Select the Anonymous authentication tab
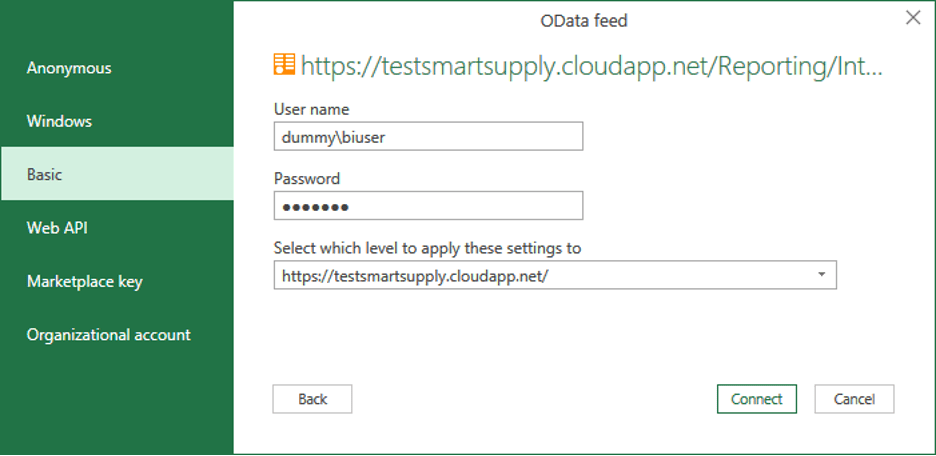Viewport: 936px width, 456px height. tap(69, 68)
